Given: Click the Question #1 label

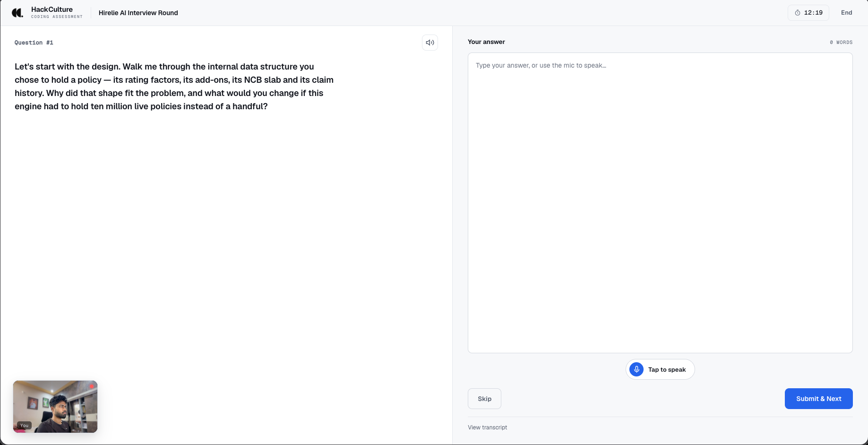Looking at the screenshot, I should pos(34,43).
